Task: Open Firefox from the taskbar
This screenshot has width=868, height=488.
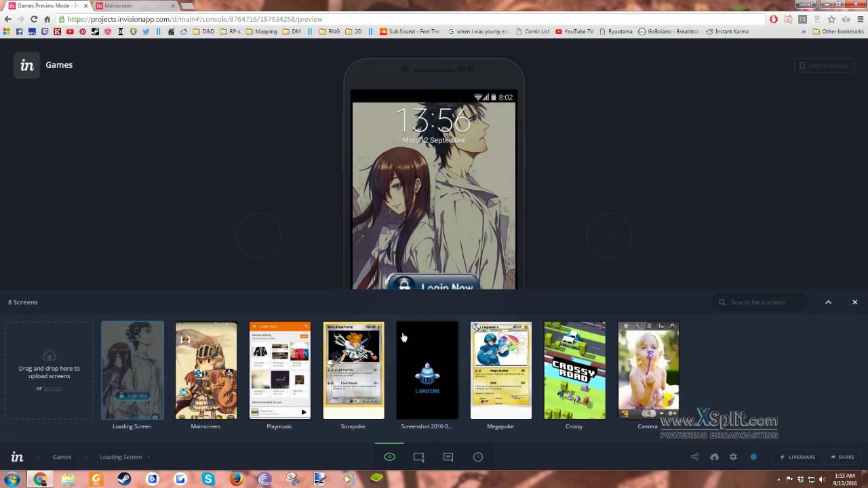Action: coord(236,479)
